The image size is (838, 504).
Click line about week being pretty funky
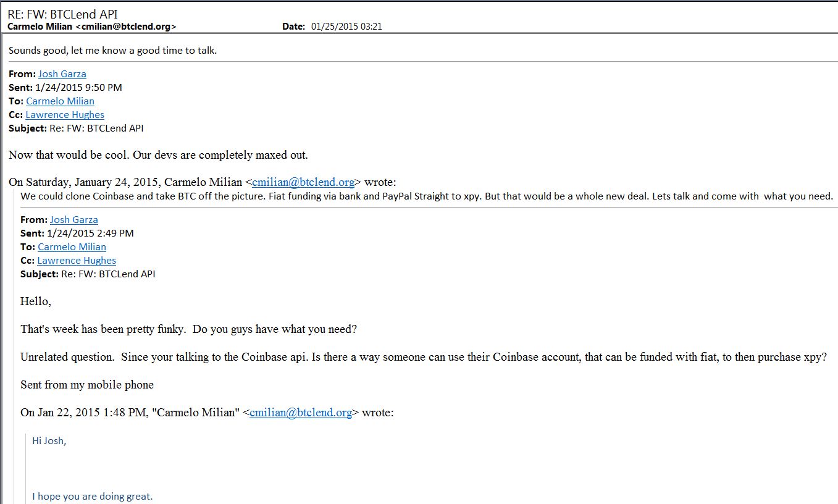pyautogui.click(x=188, y=329)
